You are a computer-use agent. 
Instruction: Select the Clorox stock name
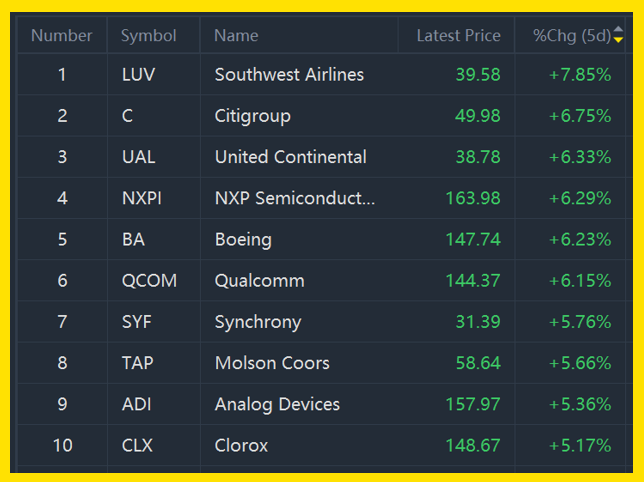241,445
